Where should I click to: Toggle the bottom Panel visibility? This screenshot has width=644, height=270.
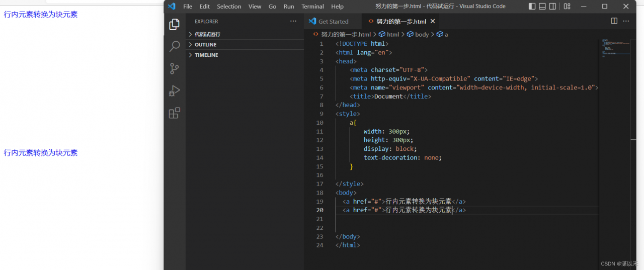coord(542,7)
